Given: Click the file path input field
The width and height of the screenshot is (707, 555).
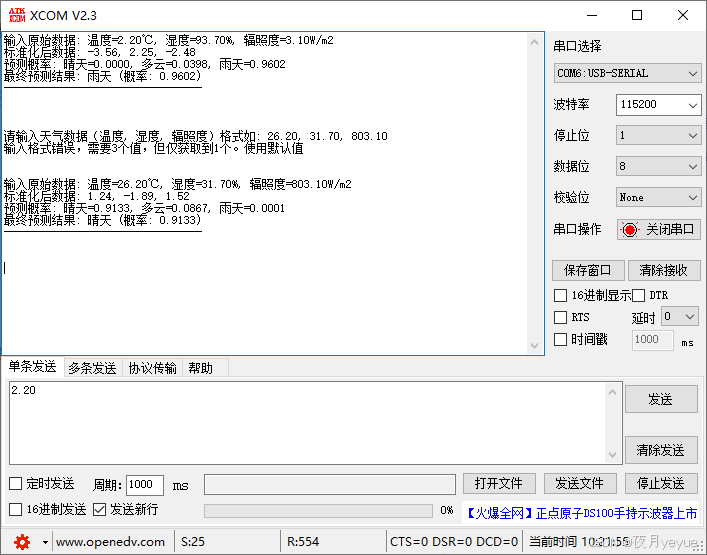Looking at the screenshot, I should click(330, 484).
